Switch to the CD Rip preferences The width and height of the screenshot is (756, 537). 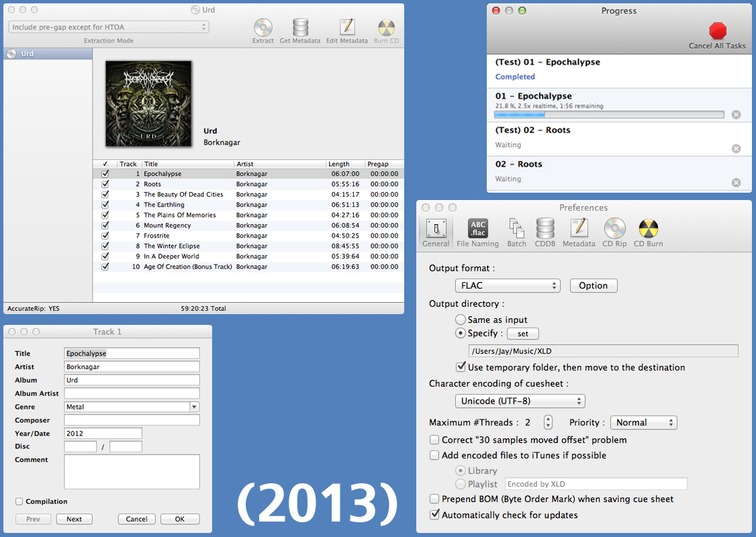(614, 230)
